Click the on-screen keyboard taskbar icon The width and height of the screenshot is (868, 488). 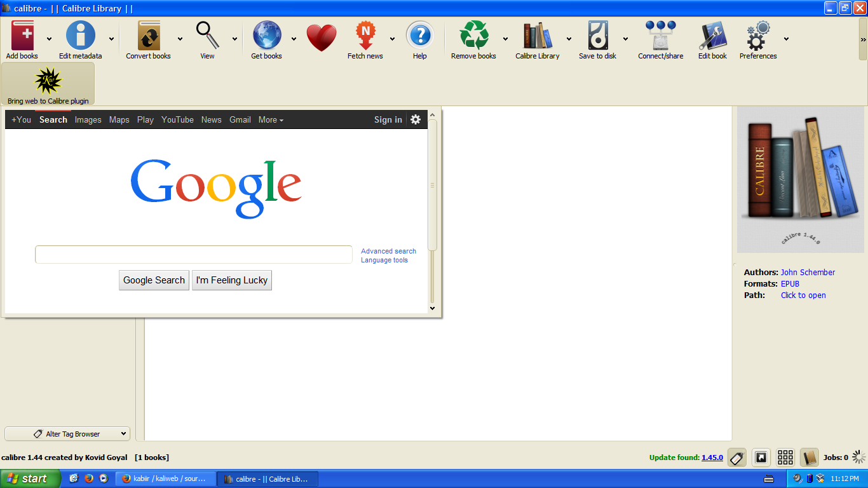768,478
